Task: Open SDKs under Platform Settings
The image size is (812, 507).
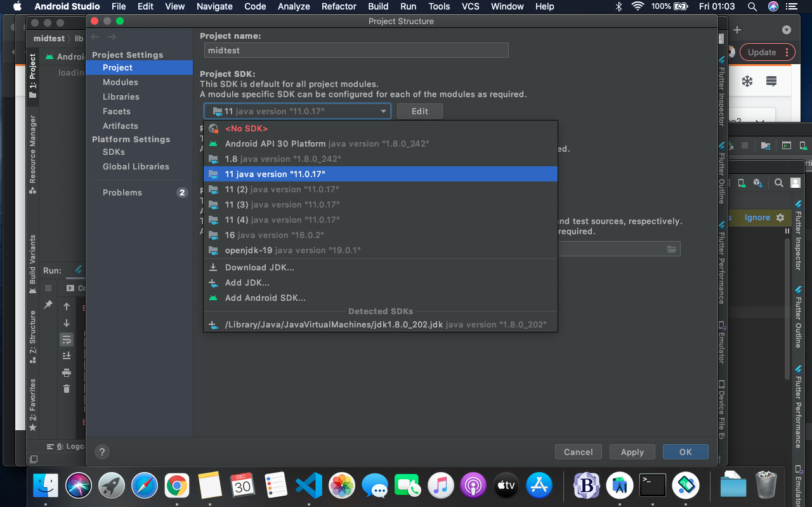Action: [114, 152]
